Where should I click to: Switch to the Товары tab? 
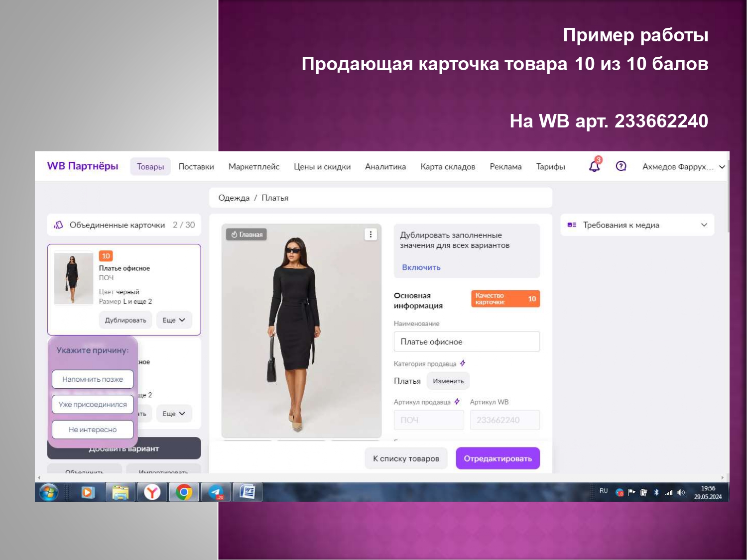pyautogui.click(x=150, y=167)
